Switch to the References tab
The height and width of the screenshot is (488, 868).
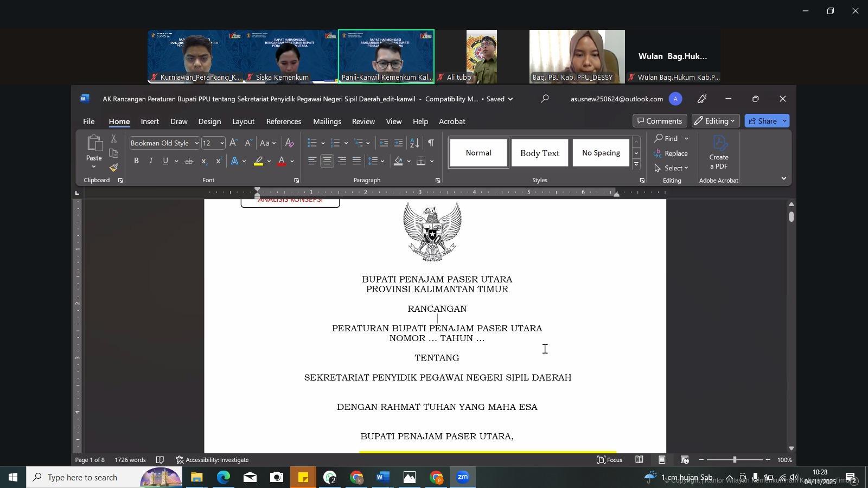283,121
